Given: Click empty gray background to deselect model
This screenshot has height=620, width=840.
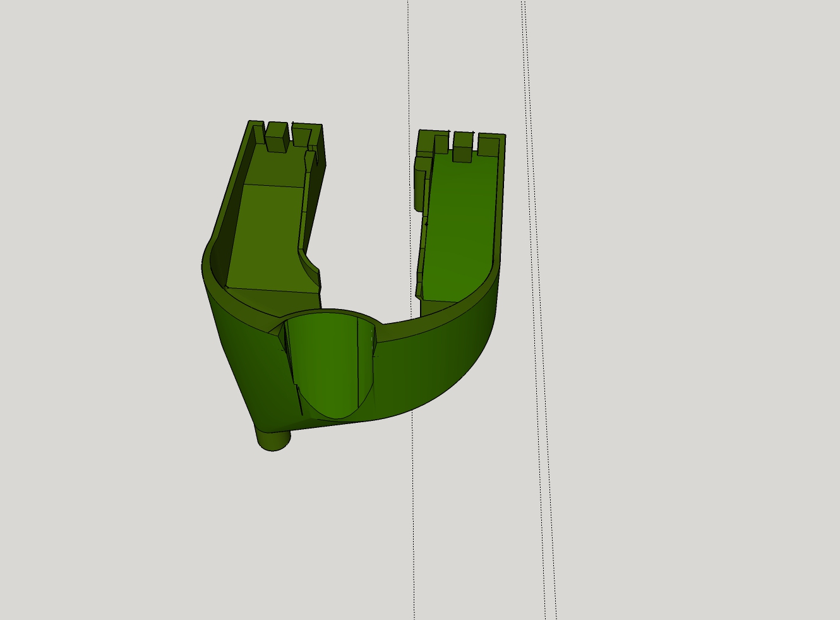Looking at the screenshot, I should click(x=695, y=316).
